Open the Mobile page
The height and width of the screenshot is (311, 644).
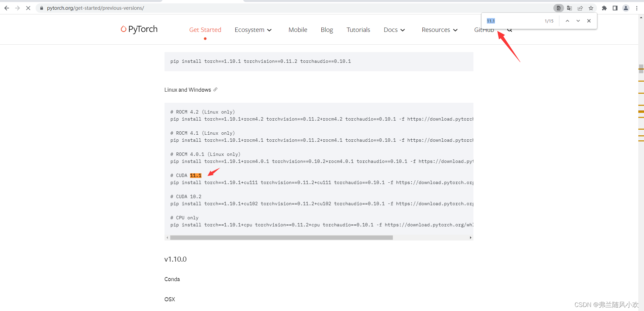[x=298, y=30]
